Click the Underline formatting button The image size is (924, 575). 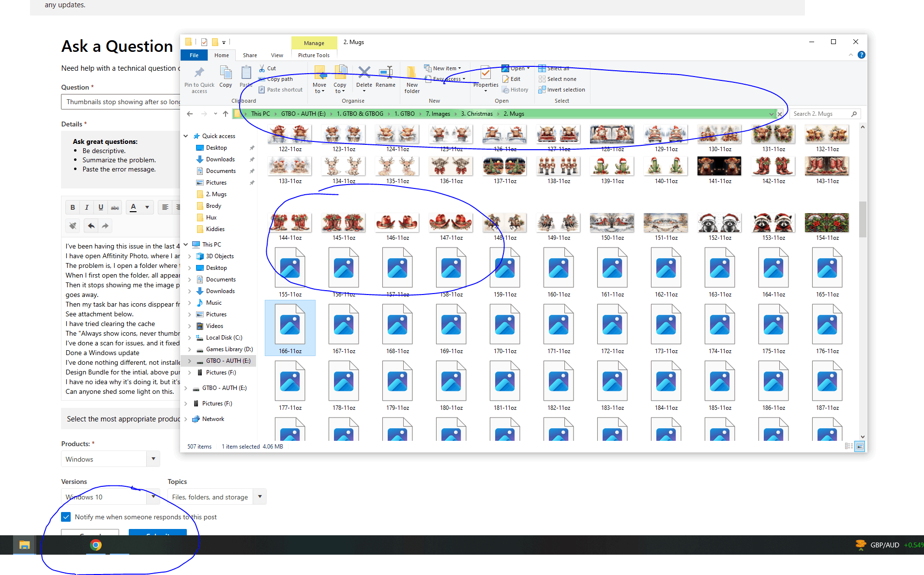pyautogui.click(x=101, y=207)
